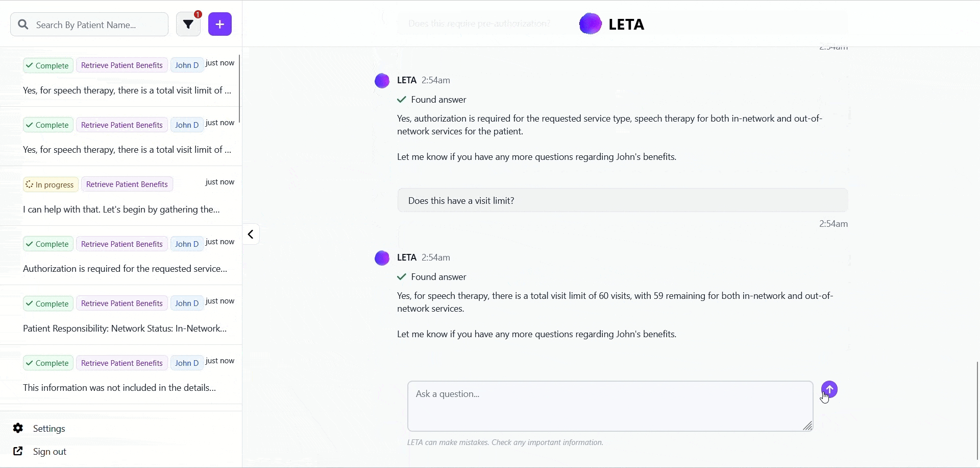Click the Sign out icon
Screen dimensions: 980x468
[x=18, y=452]
